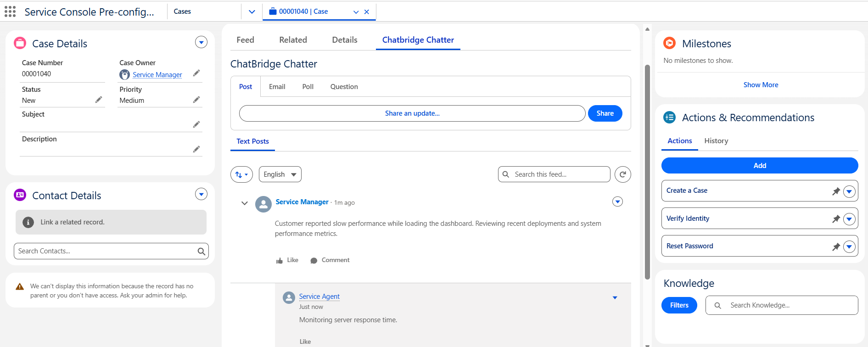
Task: Open the Create a Case action dropdown
Action: (x=849, y=191)
